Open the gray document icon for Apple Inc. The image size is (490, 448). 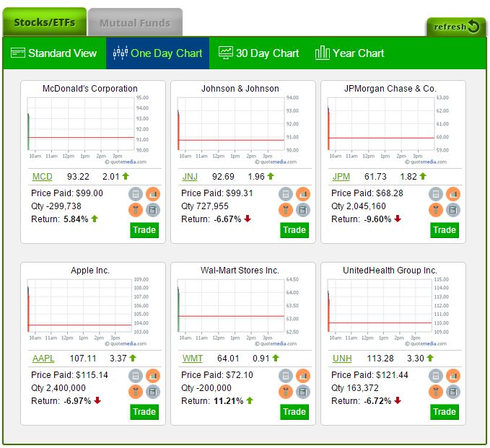[136, 376]
